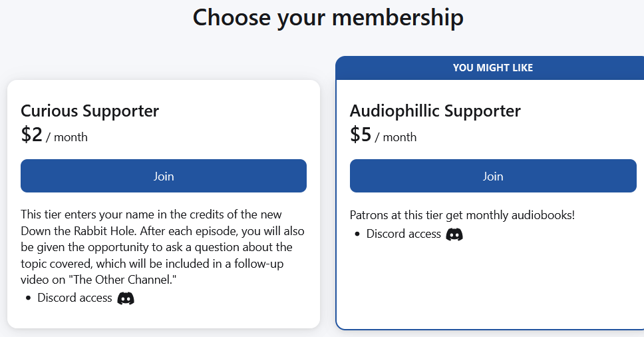The image size is (644, 337).
Task: Click the monthly audiobooks description text
Action: 462,215
